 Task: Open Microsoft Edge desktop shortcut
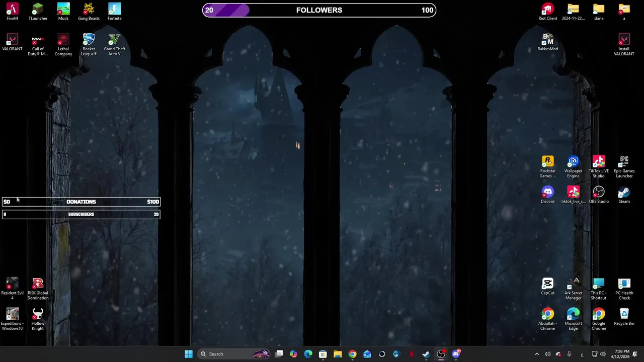pyautogui.click(x=573, y=320)
